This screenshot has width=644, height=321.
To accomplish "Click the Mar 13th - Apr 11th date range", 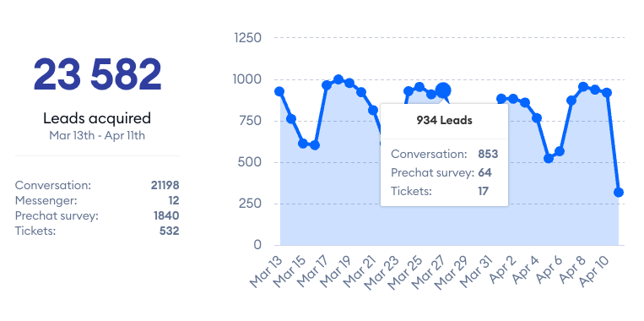I will (97, 136).
